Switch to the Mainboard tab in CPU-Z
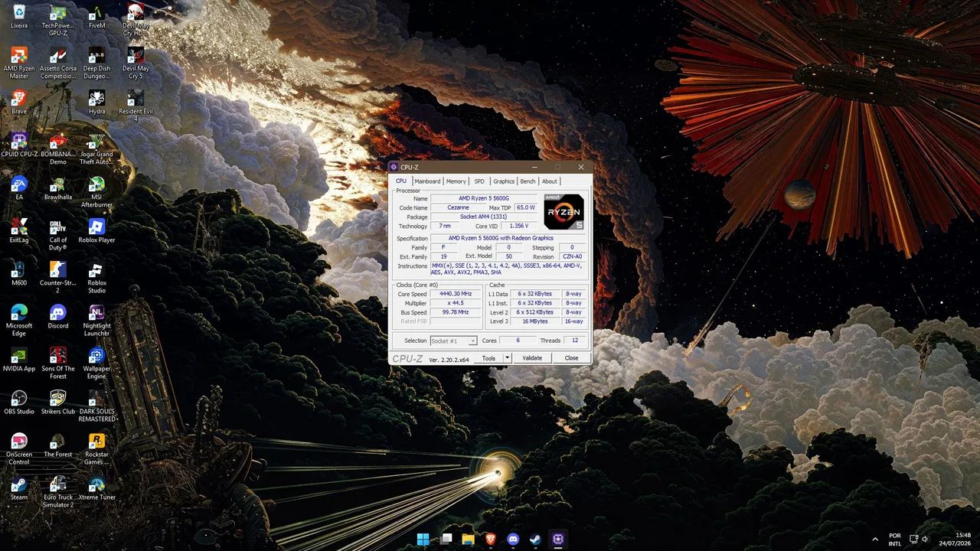980x551 pixels. pos(427,181)
